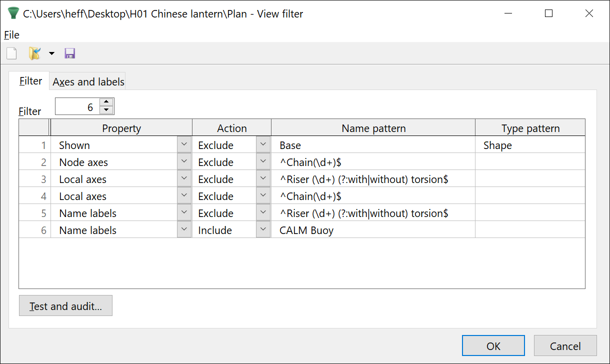Screen dimensions: 610x364
Task: Open Property dropdown for row 1 Shown
Action: coord(184,144)
